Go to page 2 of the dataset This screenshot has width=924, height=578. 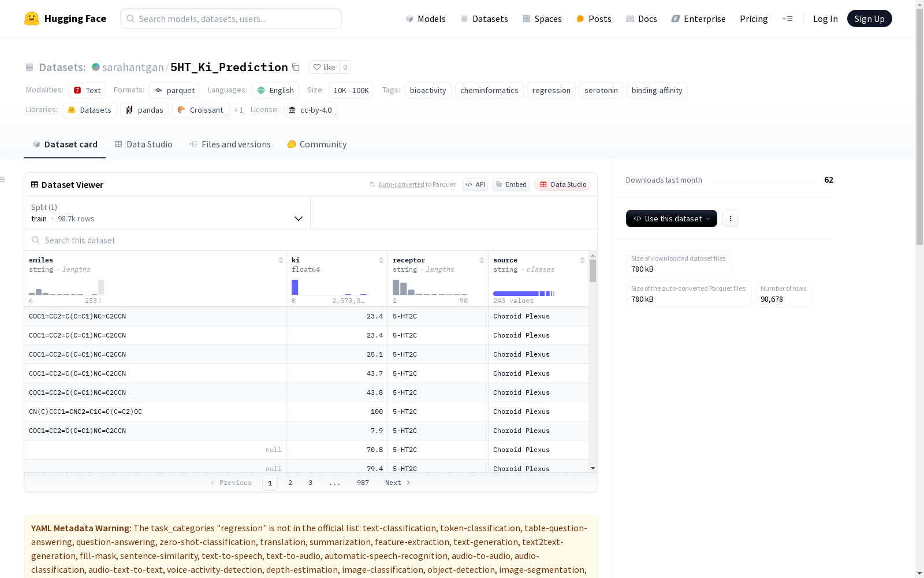click(x=290, y=483)
